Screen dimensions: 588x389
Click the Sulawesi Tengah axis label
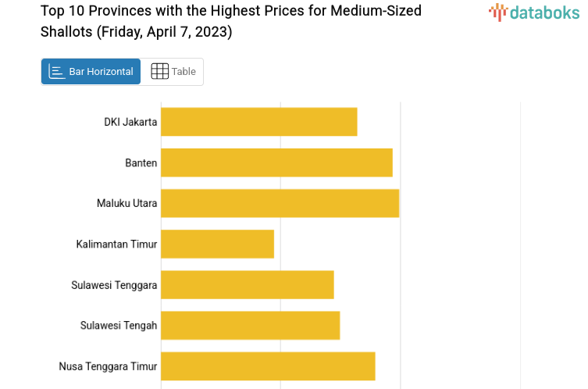[x=119, y=325]
